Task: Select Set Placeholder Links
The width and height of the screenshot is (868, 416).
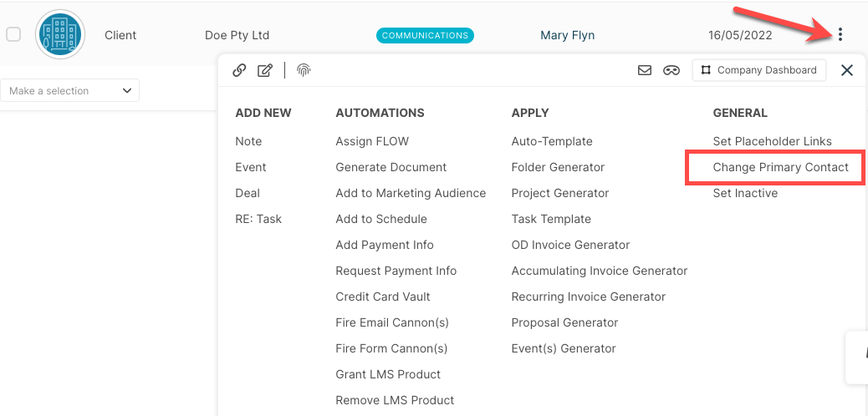Action: 772,141
